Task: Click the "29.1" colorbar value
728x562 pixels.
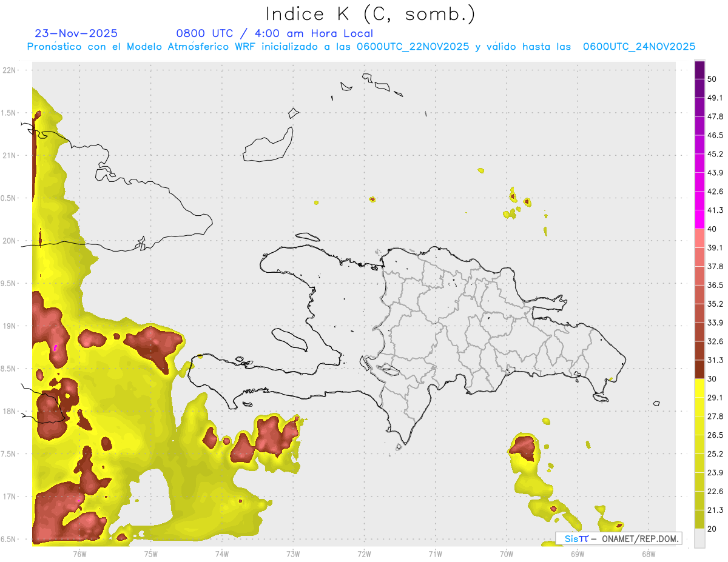Action: [715, 398]
